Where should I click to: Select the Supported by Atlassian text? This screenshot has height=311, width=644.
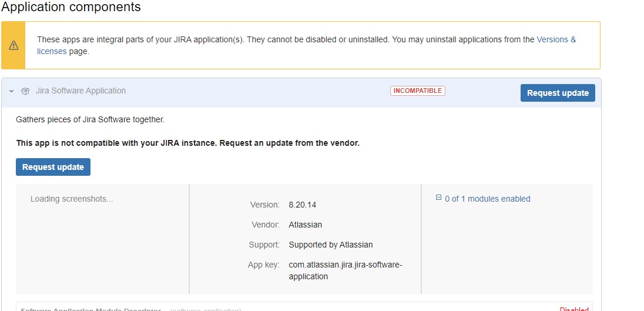pos(331,245)
